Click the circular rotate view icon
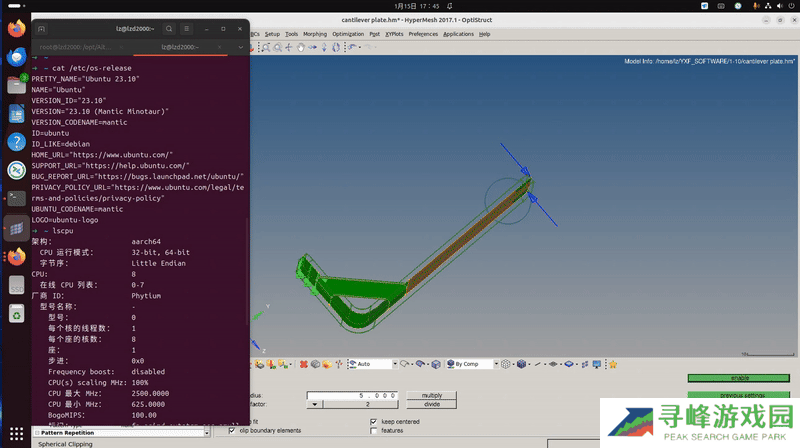800x448 pixels. point(336,47)
